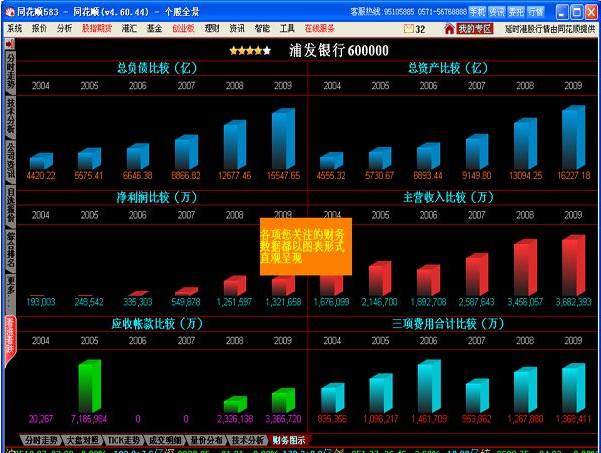Open the 股指期货 menu

pos(97,28)
